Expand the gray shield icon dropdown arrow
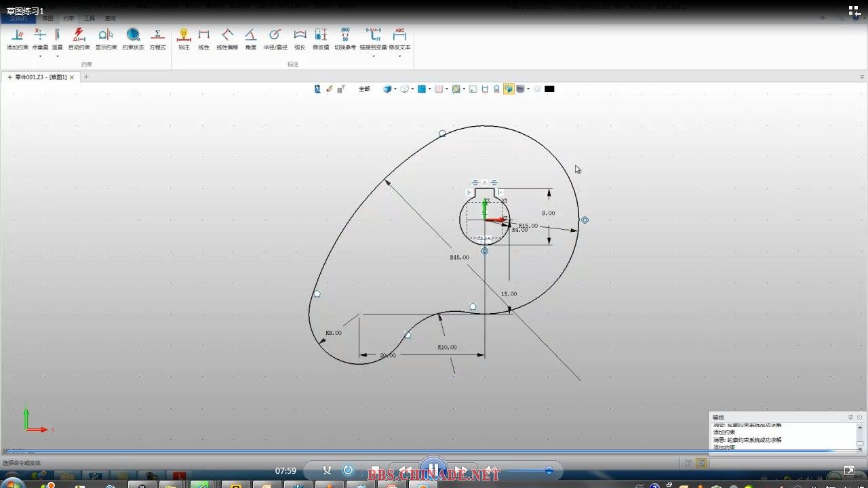The height and width of the screenshot is (488, 868). click(528, 89)
